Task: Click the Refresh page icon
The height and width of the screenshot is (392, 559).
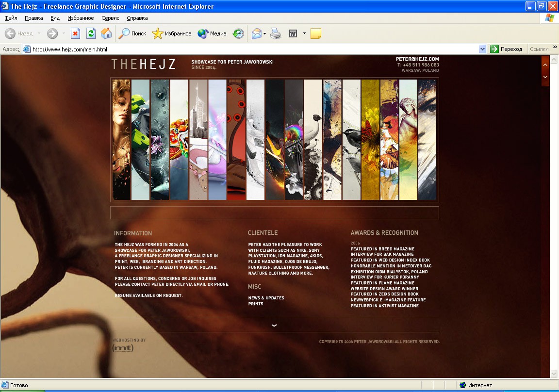Action: pyautogui.click(x=91, y=33)
